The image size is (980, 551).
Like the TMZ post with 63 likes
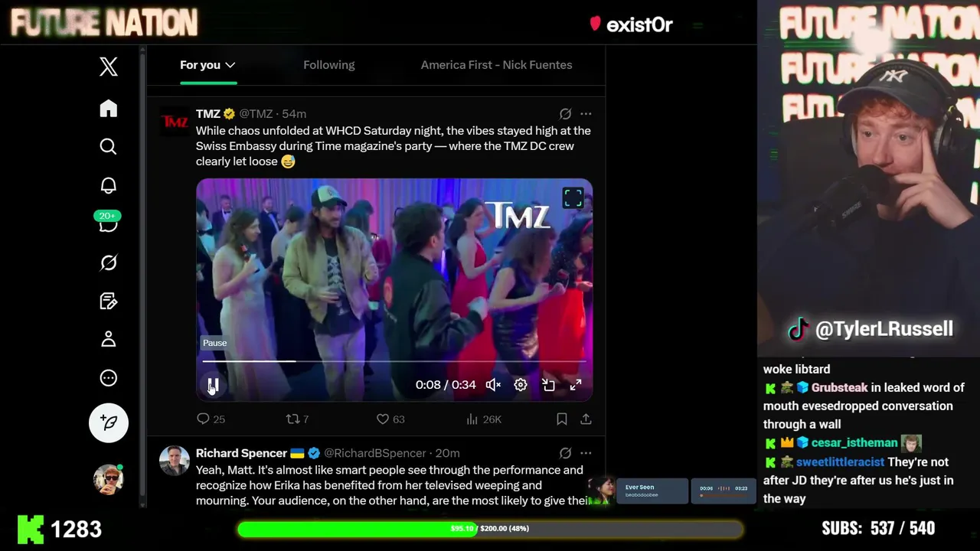coord(390,419)
